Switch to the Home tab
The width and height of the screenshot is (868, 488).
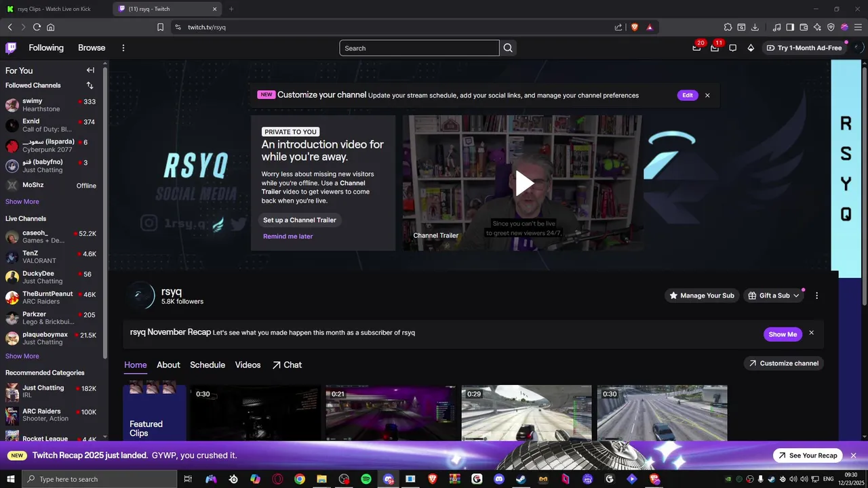136,365
